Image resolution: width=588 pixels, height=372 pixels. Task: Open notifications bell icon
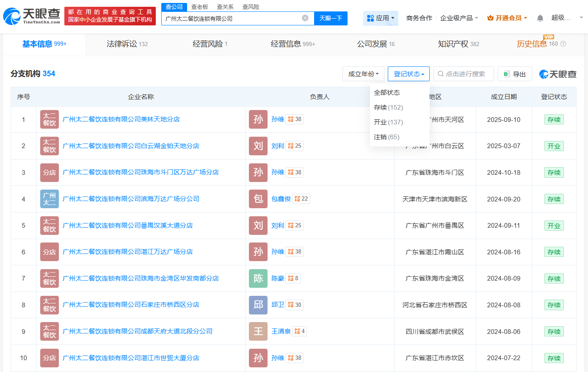tap(540, 18)
